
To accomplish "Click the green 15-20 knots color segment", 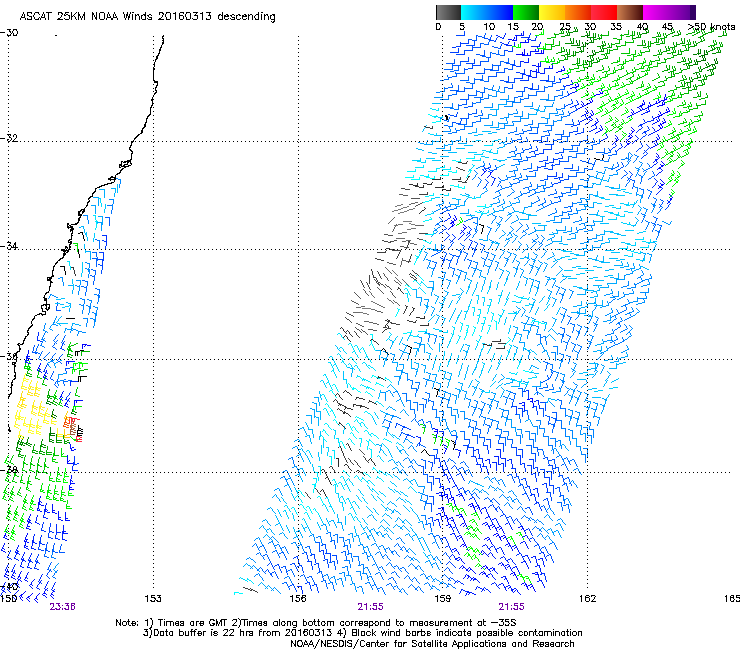I will click(526, 12).
